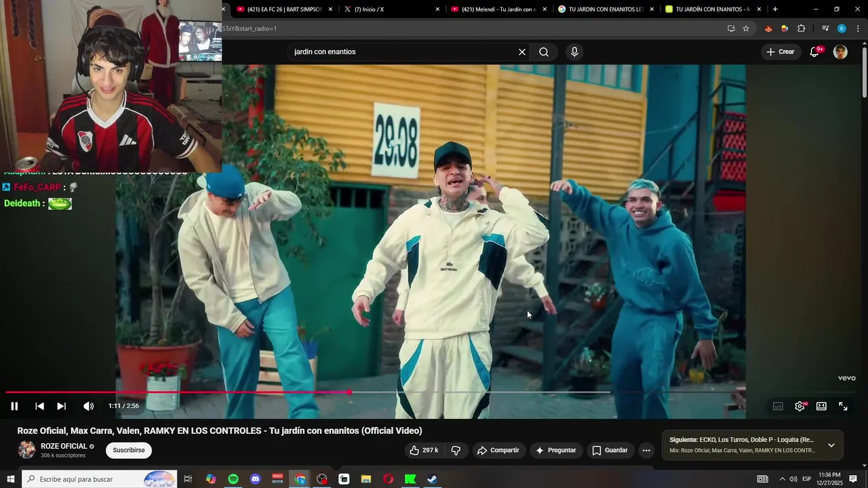Open the YouTube account avatar menu
This screenshot has width=868, height=488.
840,52
